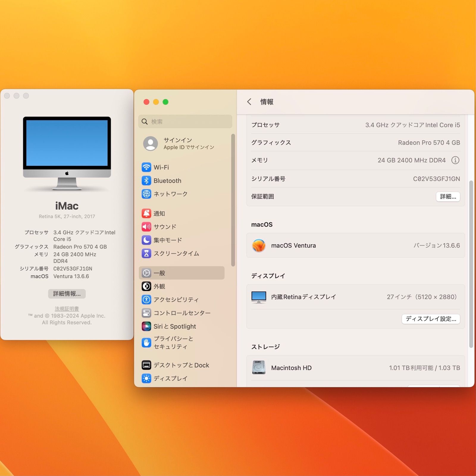476x476 pixels.
Task: Open デスクトップと Dock icon
Action: [146, 365]
